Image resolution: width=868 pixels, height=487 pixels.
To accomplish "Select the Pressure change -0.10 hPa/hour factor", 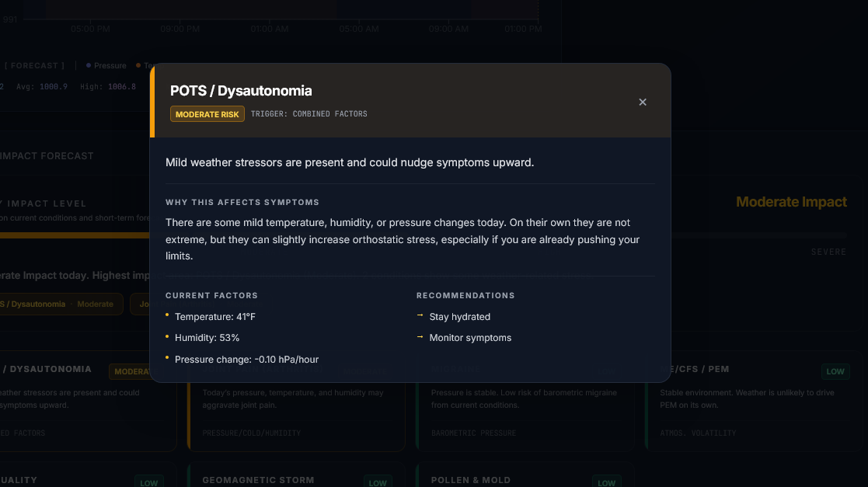I will pyautogui.click(x=246, y=360).
